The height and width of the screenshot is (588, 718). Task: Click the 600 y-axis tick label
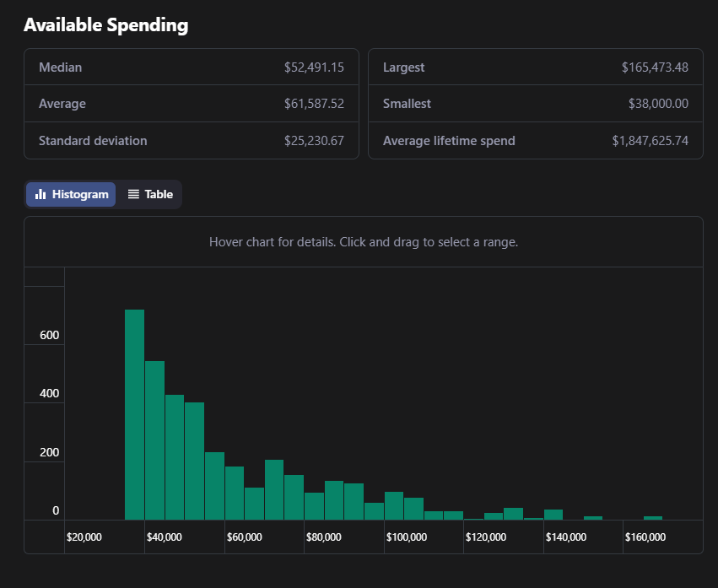tap(50, 336)
